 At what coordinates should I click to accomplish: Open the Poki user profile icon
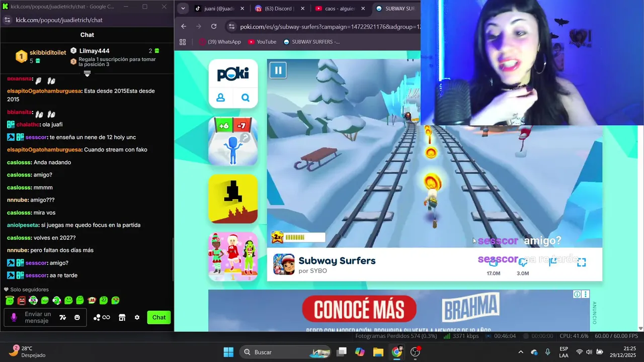220,98
